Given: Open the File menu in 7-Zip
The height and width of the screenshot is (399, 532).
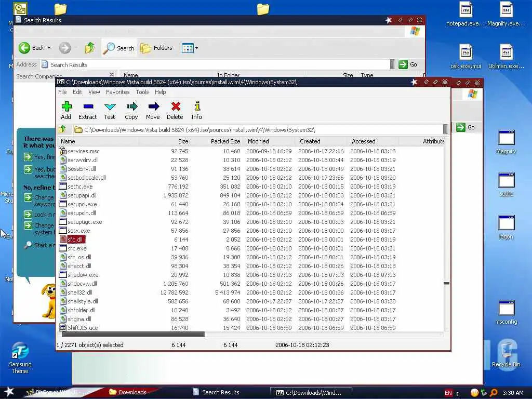Looking at the screenshot, I should point(62,92).
